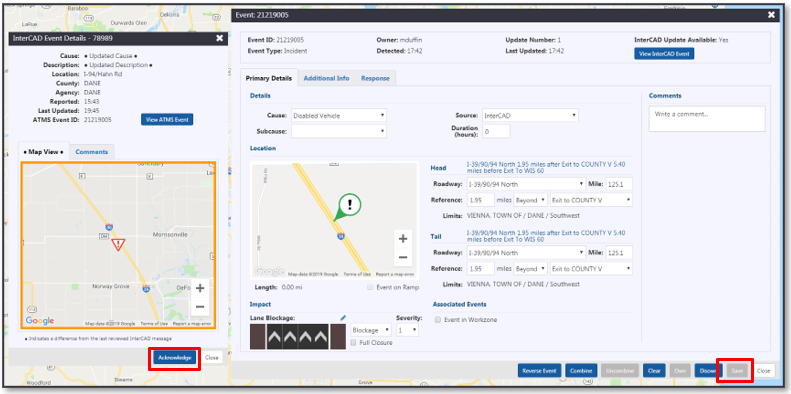Open the Source dropdown showing InterCAD
Screen dimensions: 791x394
[530, 116]
